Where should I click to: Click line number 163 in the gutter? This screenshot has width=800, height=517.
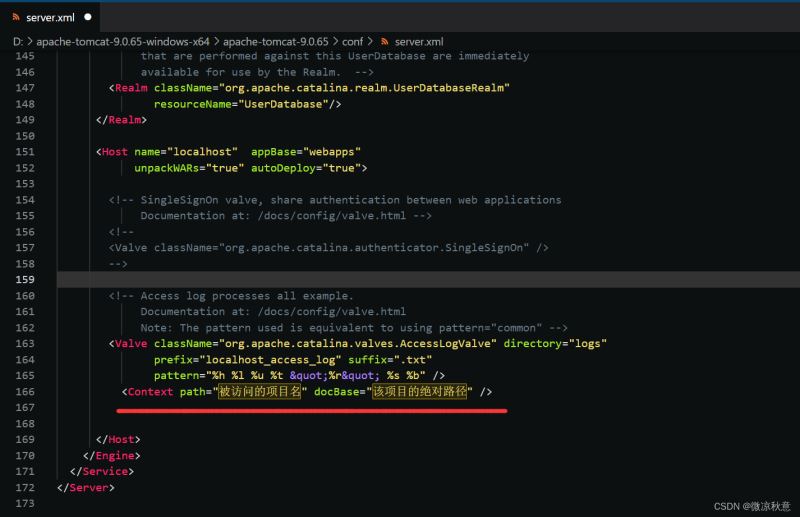tap(25, 343)
